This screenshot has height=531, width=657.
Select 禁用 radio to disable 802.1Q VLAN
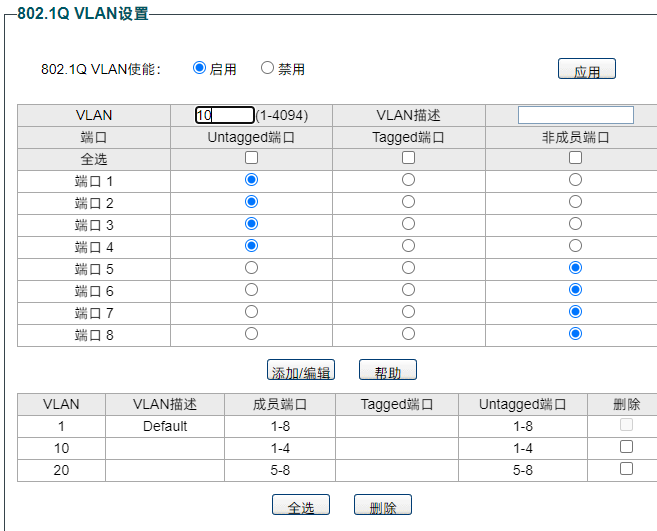click(267, 68)
